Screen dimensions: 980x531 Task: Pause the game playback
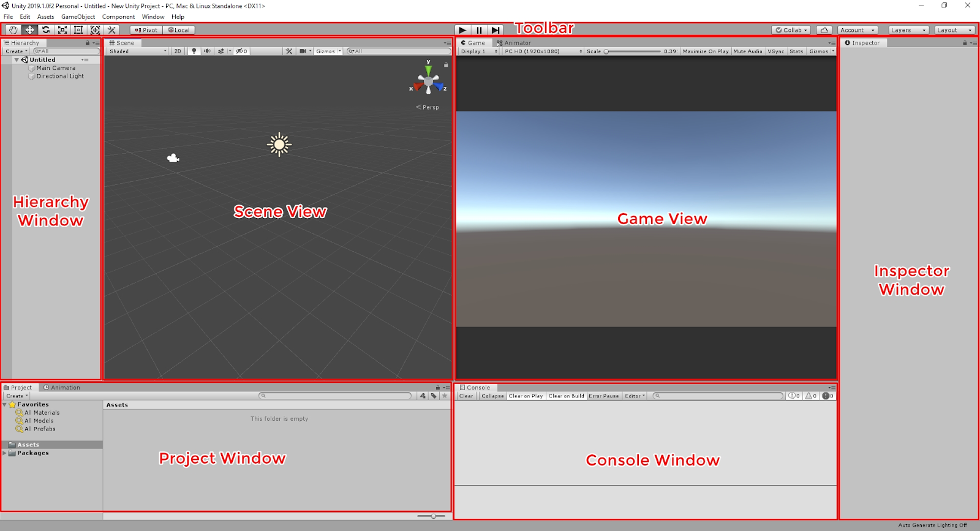coord(479,30)
